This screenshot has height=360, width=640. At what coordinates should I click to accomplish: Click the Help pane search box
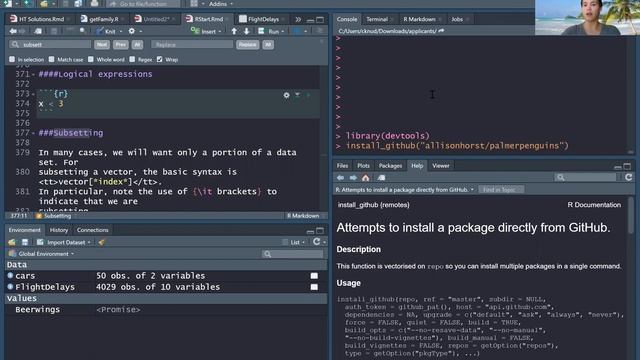(x=586, y=177)
